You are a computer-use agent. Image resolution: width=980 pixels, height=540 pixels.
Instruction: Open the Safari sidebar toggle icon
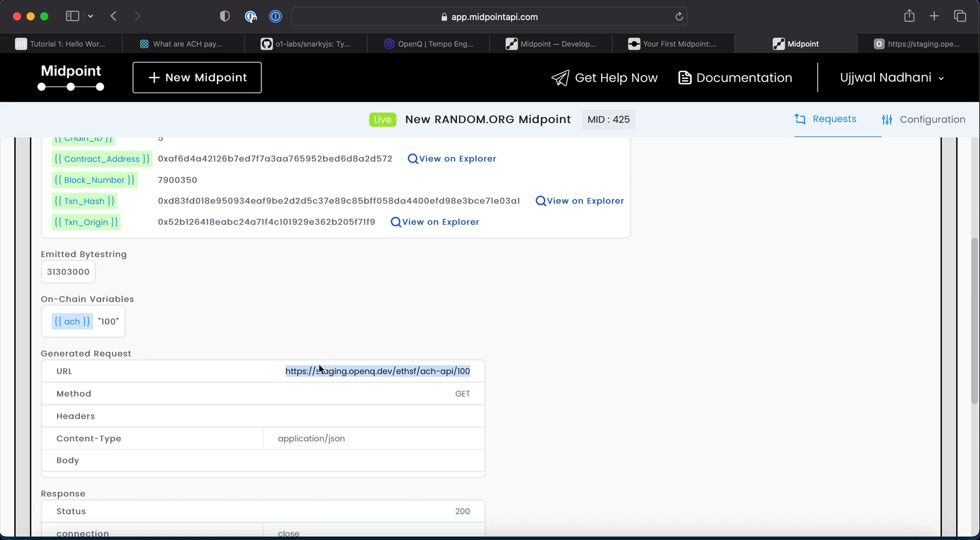[x=72, y=16]
